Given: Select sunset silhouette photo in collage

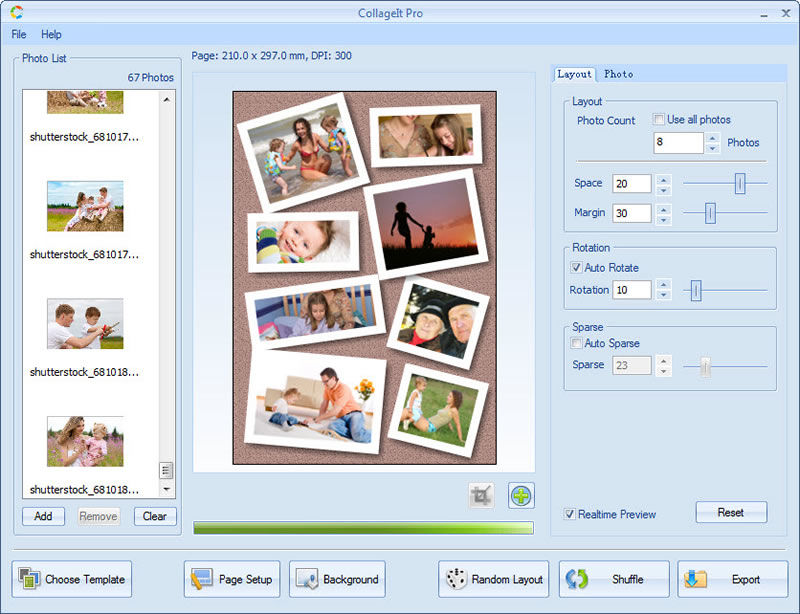Looking at the screenshot, I should point(427,224).
